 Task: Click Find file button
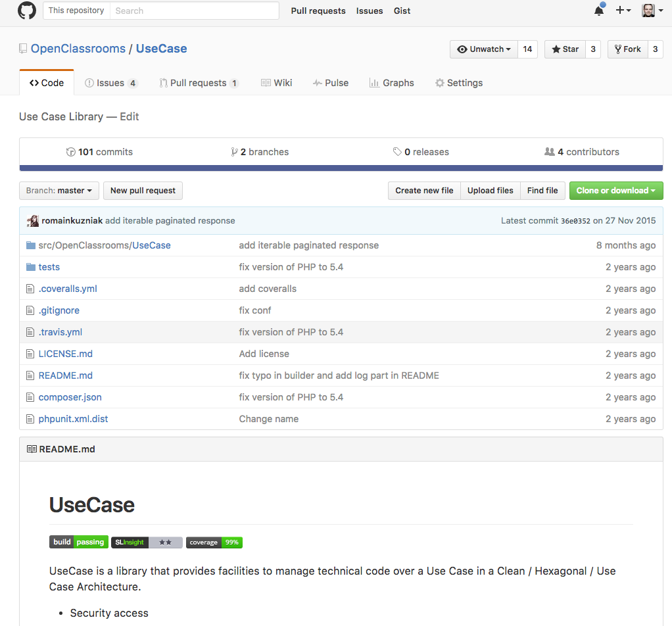coord(542,191)
